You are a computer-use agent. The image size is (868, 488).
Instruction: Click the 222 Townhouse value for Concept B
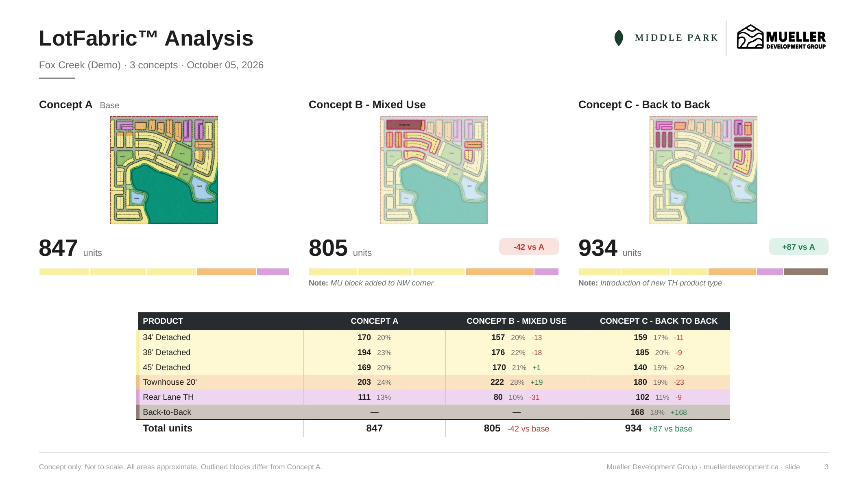[x=497, y=382]
